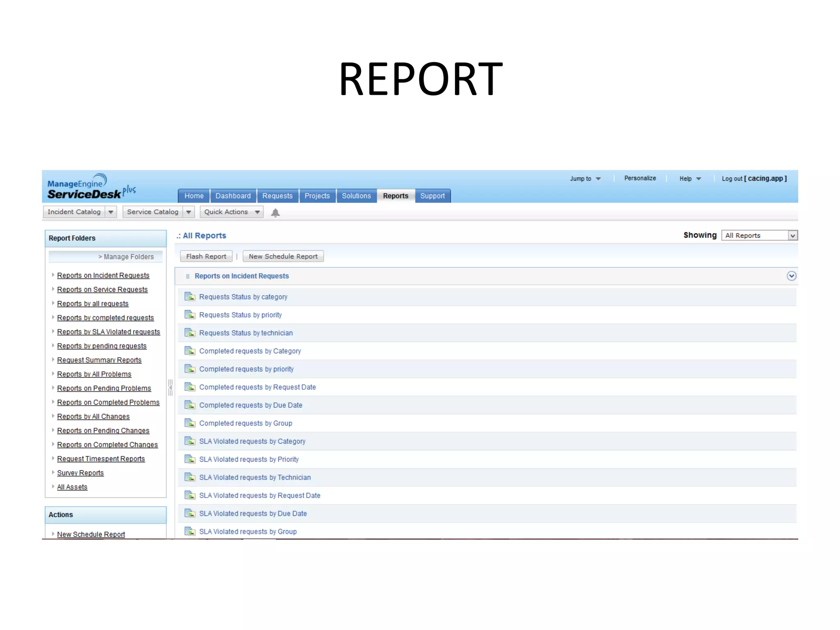Click the New Schedule Report button

pos(283,256)
